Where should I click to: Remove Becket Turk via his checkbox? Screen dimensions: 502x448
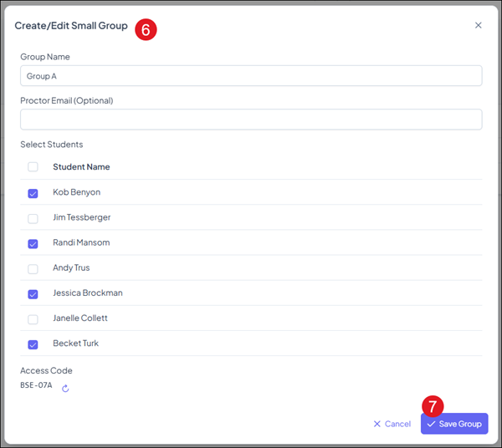[x=33, y=344]
